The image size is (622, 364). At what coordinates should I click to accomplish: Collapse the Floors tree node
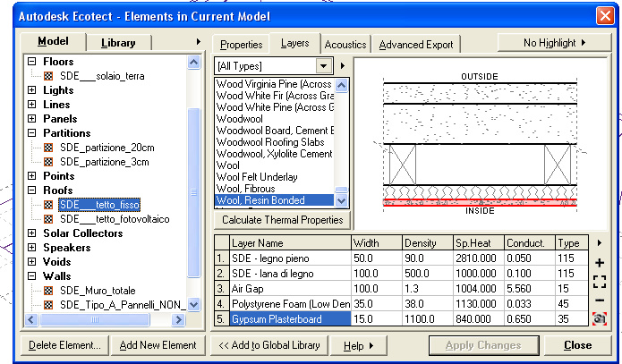click(x=31, y=62)
